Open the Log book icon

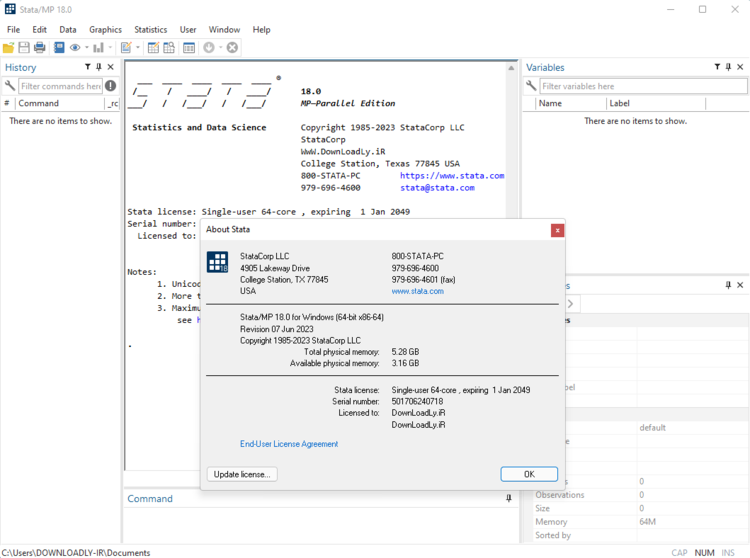coord(59,47)
